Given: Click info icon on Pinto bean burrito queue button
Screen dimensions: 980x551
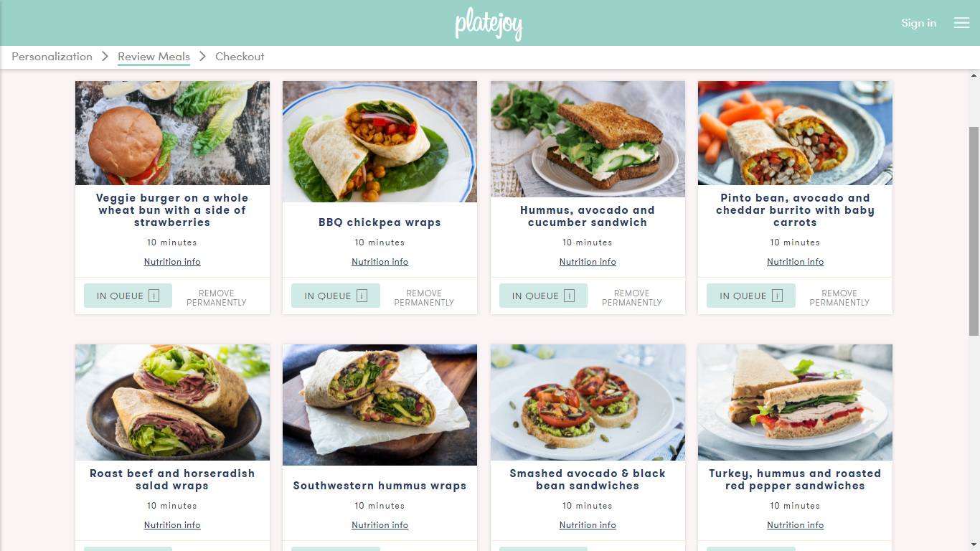Looking at the screenshot, I should (x=777, y=296).
